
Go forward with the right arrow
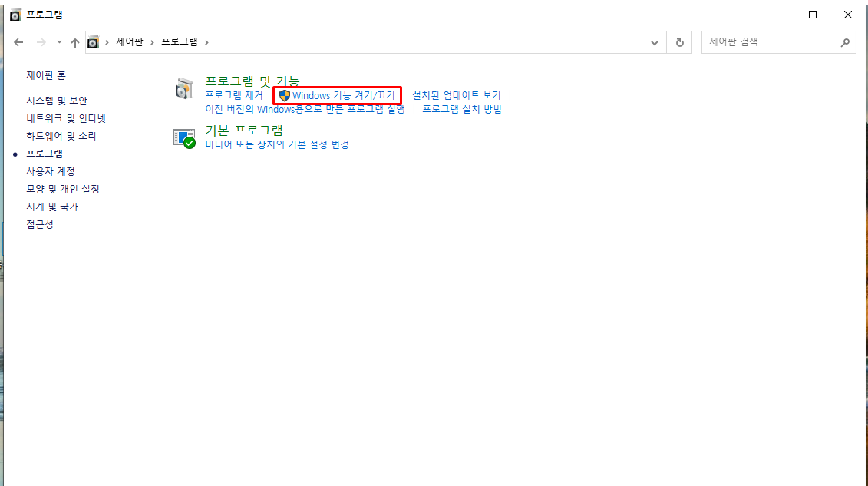coord(41,42)
